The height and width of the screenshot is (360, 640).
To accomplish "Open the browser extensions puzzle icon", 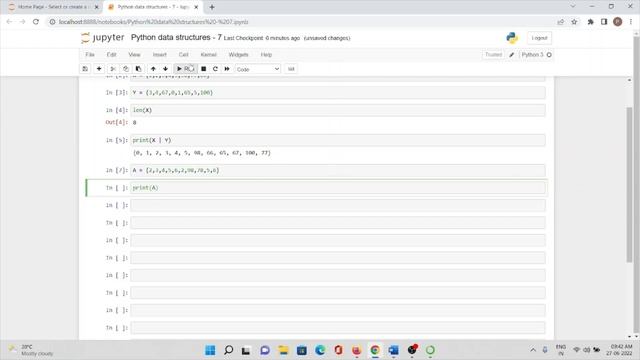I will 590,22.
